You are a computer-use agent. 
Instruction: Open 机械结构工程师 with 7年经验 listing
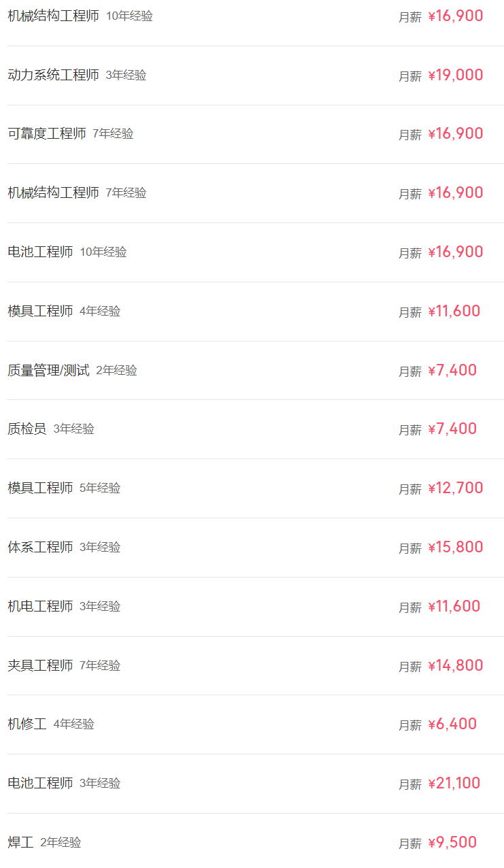point(53,193)
